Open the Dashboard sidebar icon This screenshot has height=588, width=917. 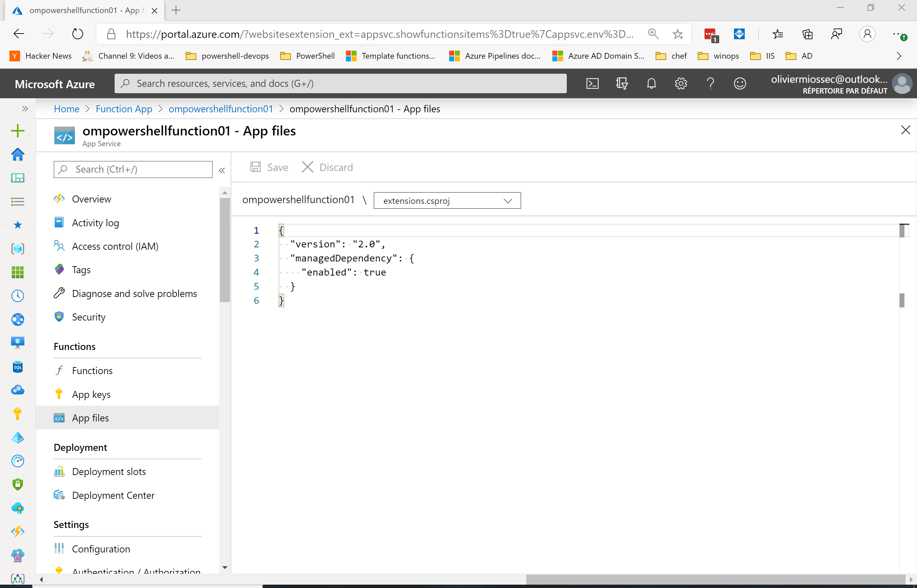point(17,178)
